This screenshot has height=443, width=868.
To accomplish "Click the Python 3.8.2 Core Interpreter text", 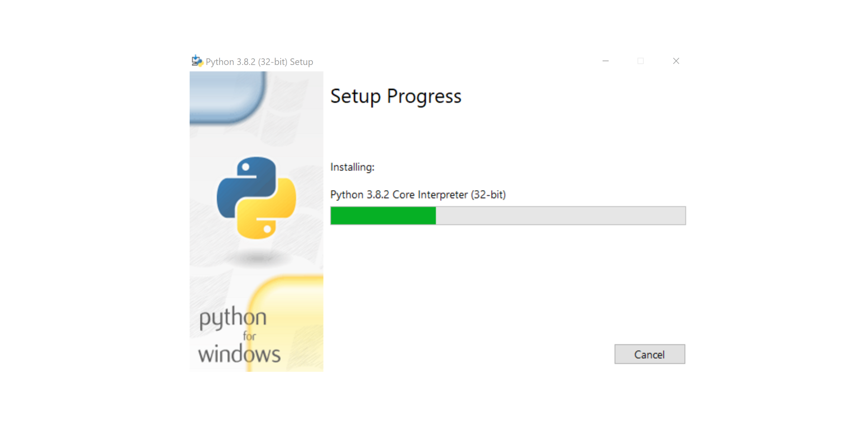I will [418, 195].
